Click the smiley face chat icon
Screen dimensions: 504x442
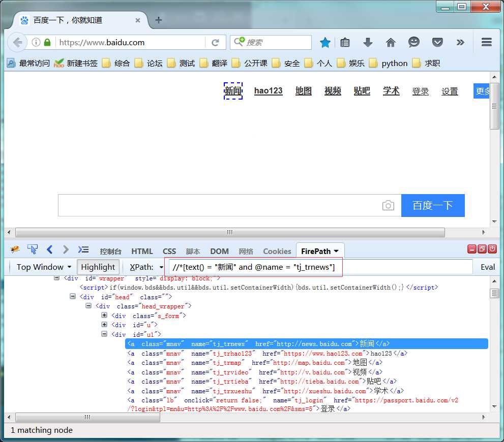[x=413, y=42]
